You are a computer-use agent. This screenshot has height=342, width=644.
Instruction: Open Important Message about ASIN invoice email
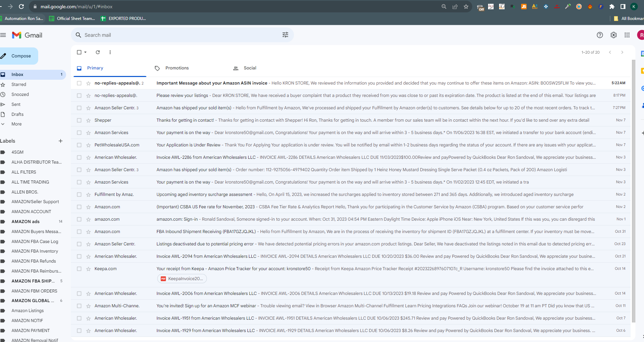point(351,83)
